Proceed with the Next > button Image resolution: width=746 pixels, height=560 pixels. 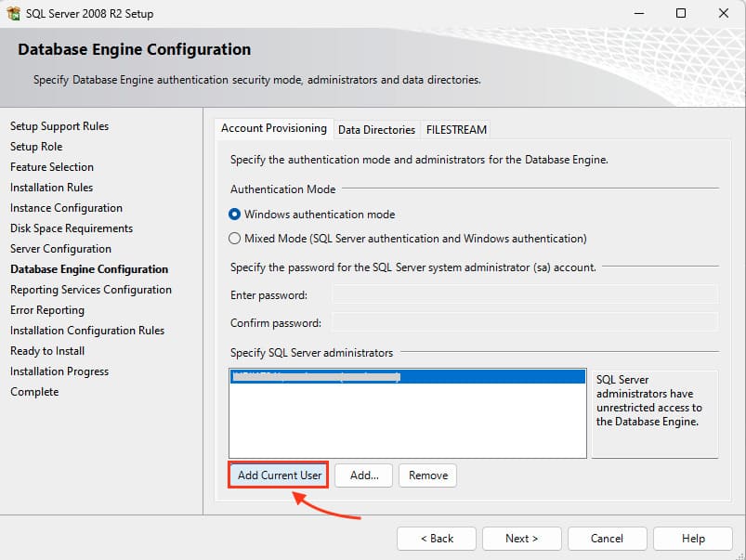[x=521, y=539]
